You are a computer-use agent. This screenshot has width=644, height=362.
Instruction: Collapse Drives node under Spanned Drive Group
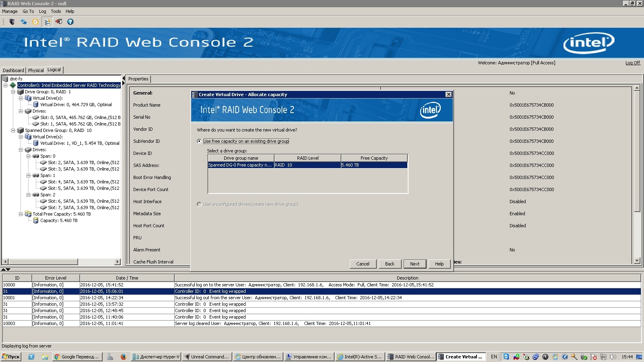click(21, 150)
